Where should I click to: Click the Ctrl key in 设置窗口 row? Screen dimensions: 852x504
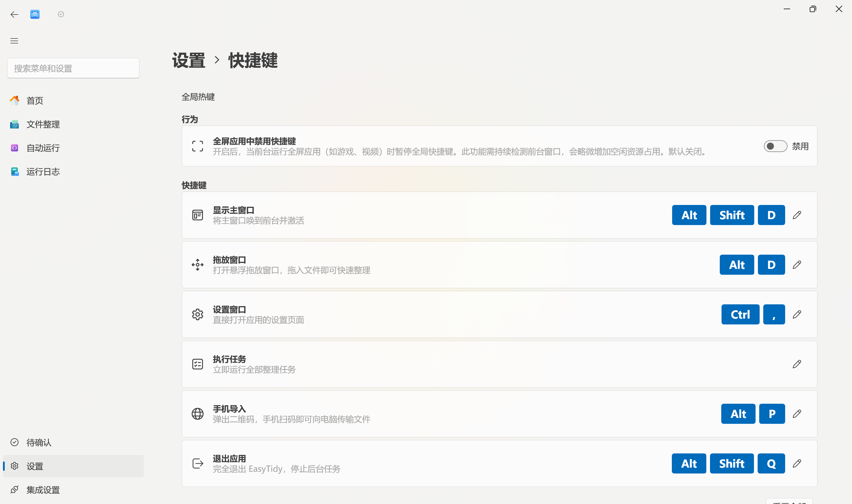[740, 314]
